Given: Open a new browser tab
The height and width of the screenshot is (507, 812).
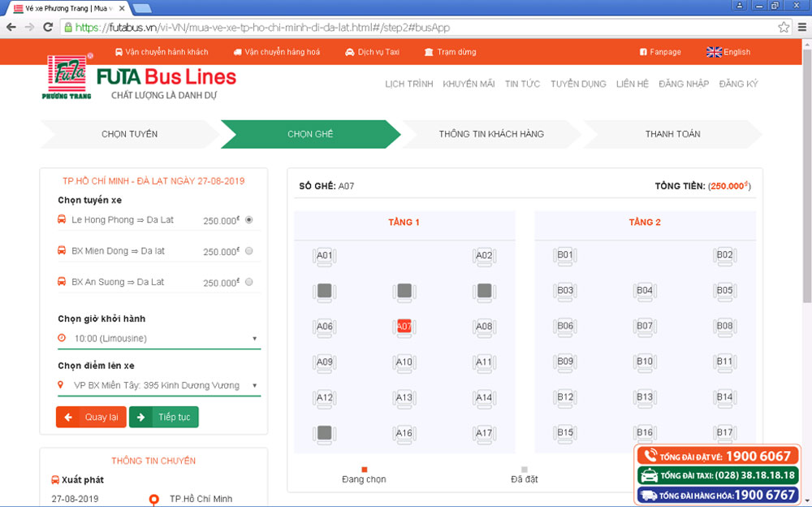Looking at the screenshot, I should click(142, 8).
